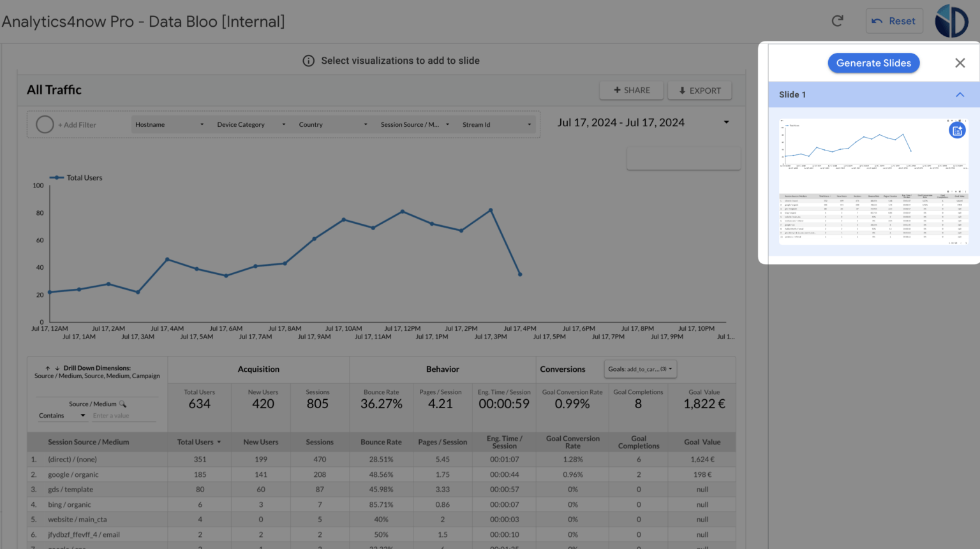Viewport: 980px width, 549px height.
Task: Click the search magnifier next to Source / Medium
Action: point(122,404)
